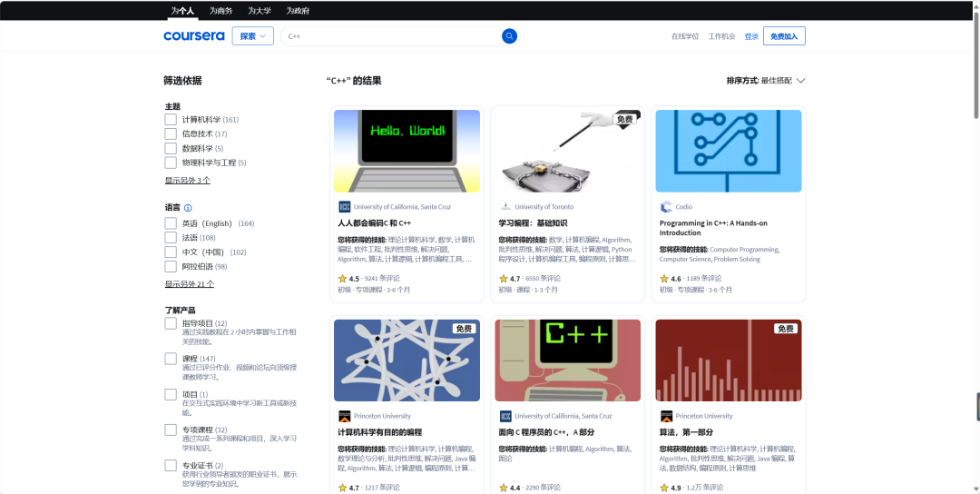The width and height of the screenshot is (980, 494).
Task: Click the knotted ribbon course thumbnail
Action: coord(407,361)
